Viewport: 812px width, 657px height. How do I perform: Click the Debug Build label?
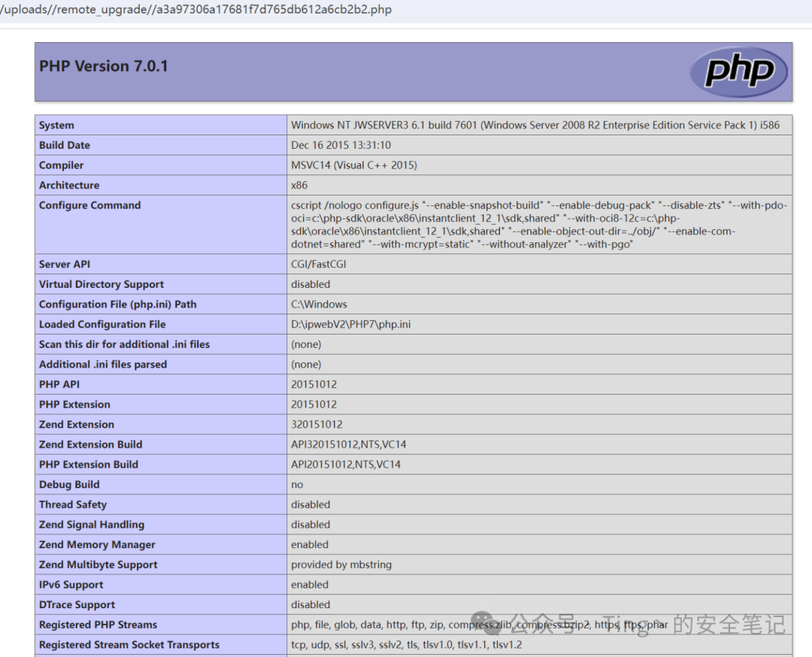(69, 485)
